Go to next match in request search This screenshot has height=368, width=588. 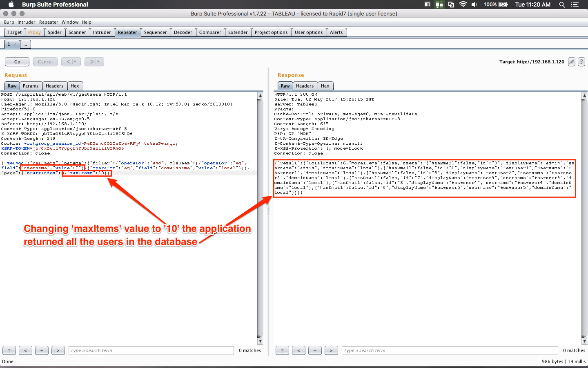click(x=58, y=350)
